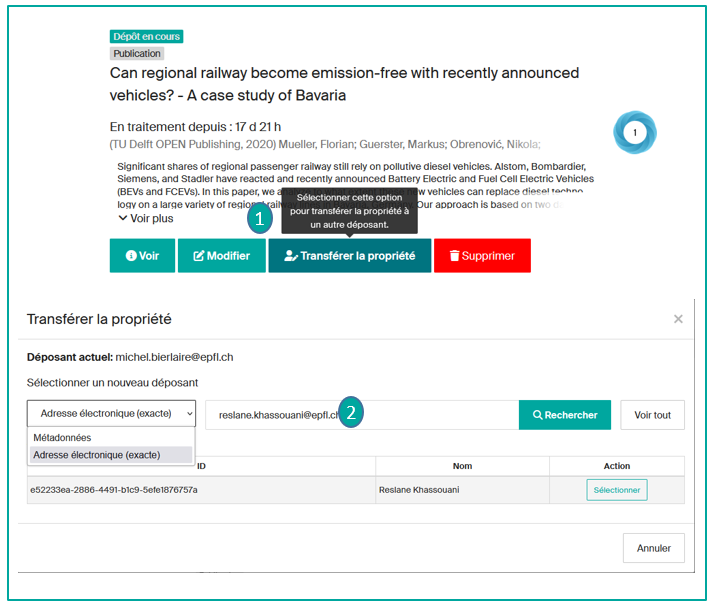Viewport: 715px width, 605px height.
Task: Close the Transférer la propriété dialog
Action: pos(678,319)
